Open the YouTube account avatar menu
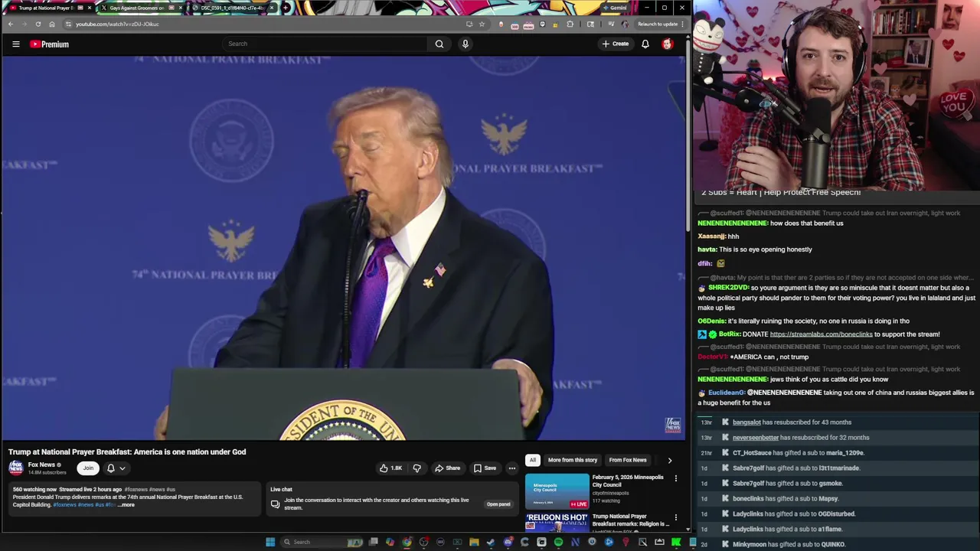 click(x=667, y=44)
